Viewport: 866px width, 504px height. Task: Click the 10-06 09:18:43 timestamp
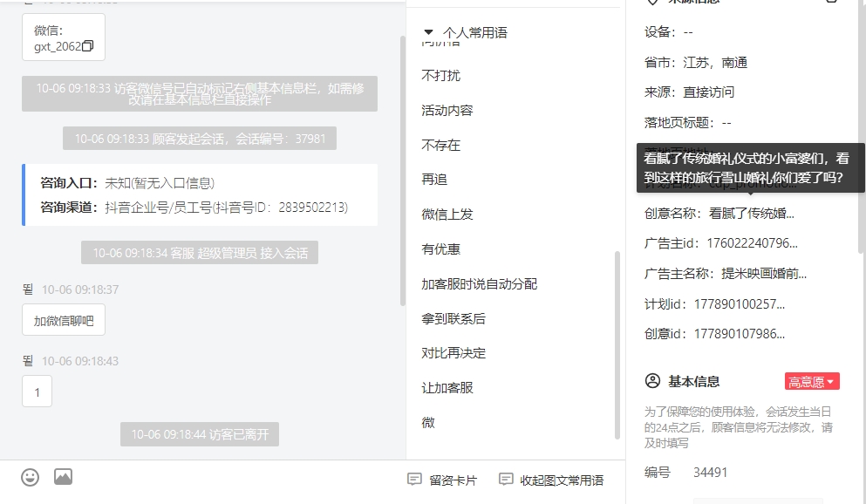pos(80,361)
